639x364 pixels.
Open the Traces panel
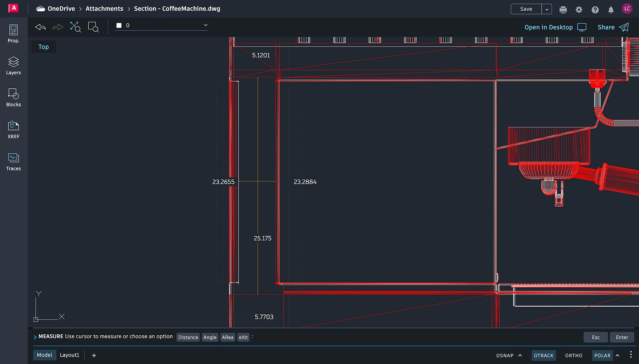tap(13, 162)
